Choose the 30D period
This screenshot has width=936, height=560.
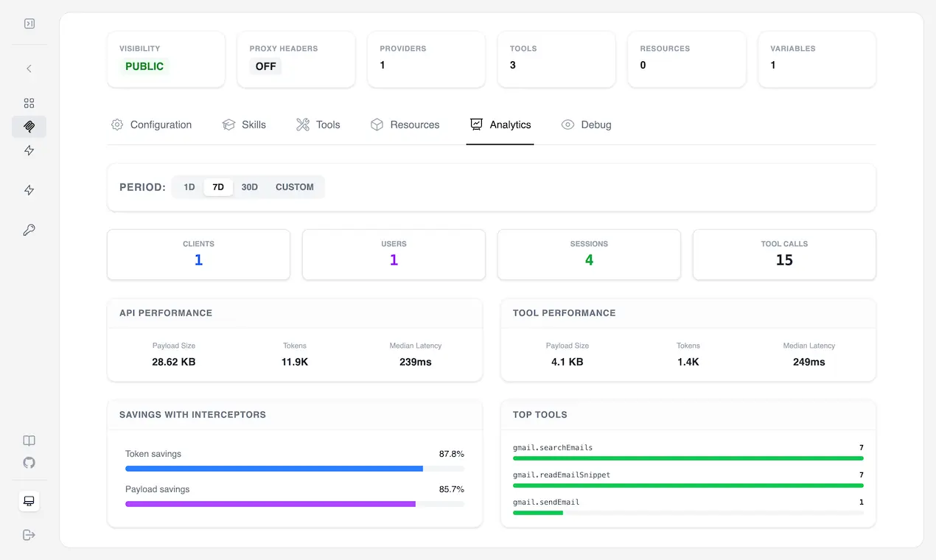coord(250,187)
